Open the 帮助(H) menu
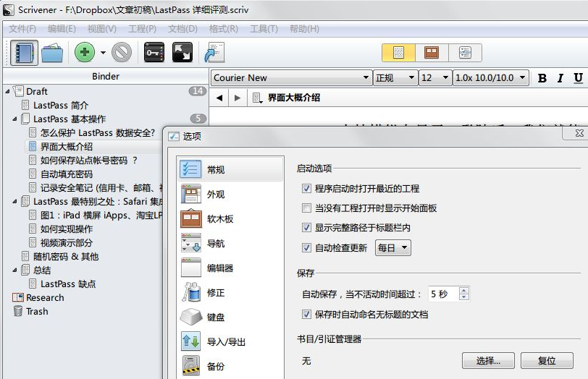The height and width of the screenshot is (379, 588). click(304, 29)
